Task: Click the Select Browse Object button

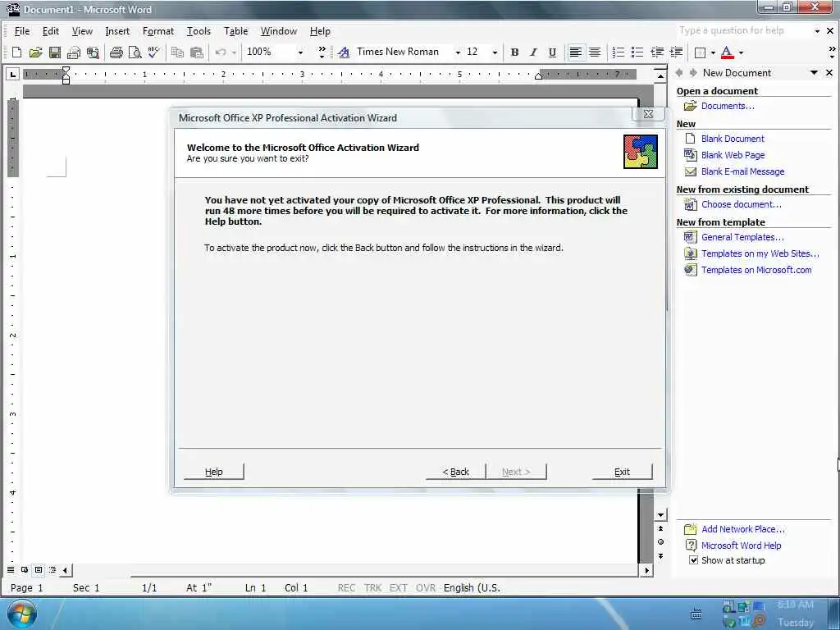Action: pyautogui.click(x=660, y=542)
